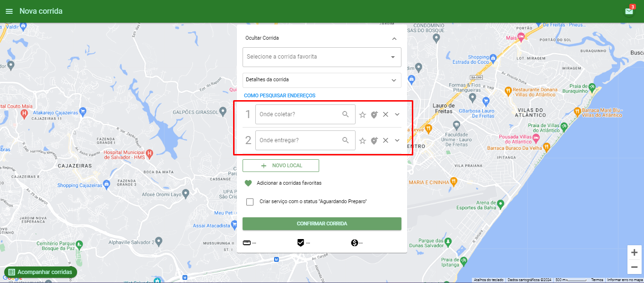Click add-location pin icon on delivery row 2
Image resolution: width=644 pixels, height=283 pixels.
(374, 140)
